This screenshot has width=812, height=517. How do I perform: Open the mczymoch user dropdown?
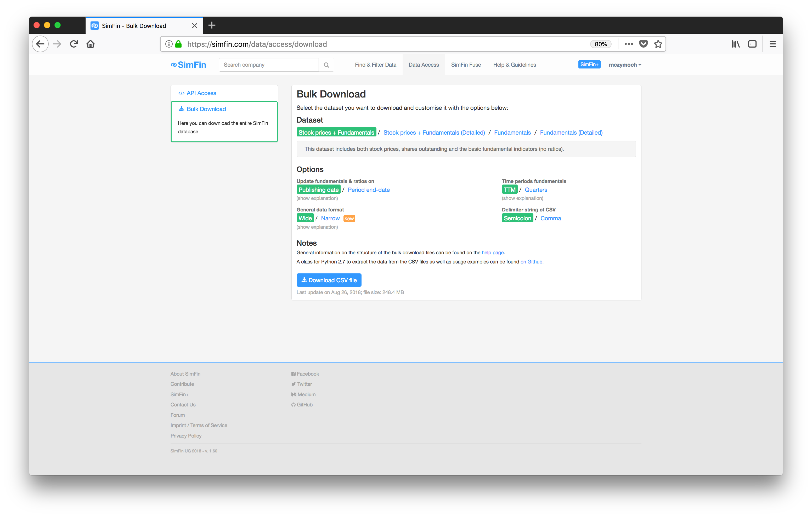point(624,65)
